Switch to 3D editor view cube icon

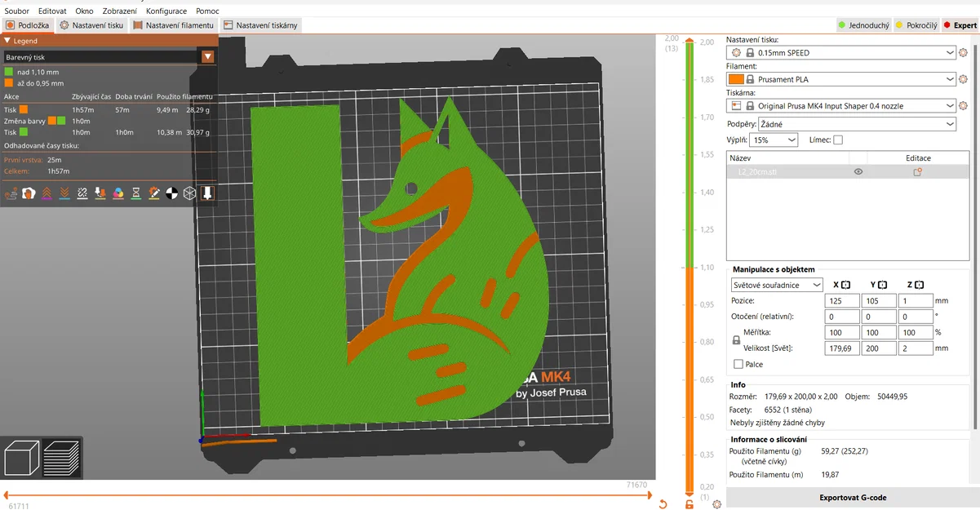[22, 458]
